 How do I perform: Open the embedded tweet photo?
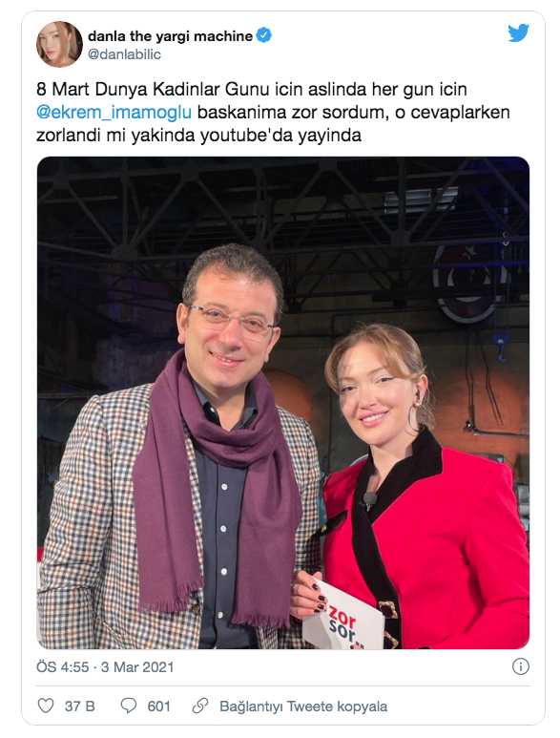(283, 403)
